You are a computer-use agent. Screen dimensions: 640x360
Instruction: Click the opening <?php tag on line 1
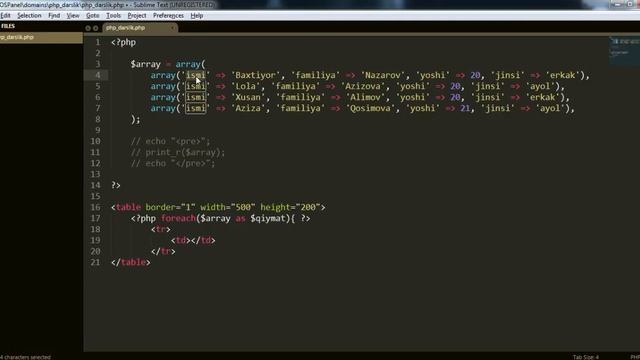click(x=124, y=42)
